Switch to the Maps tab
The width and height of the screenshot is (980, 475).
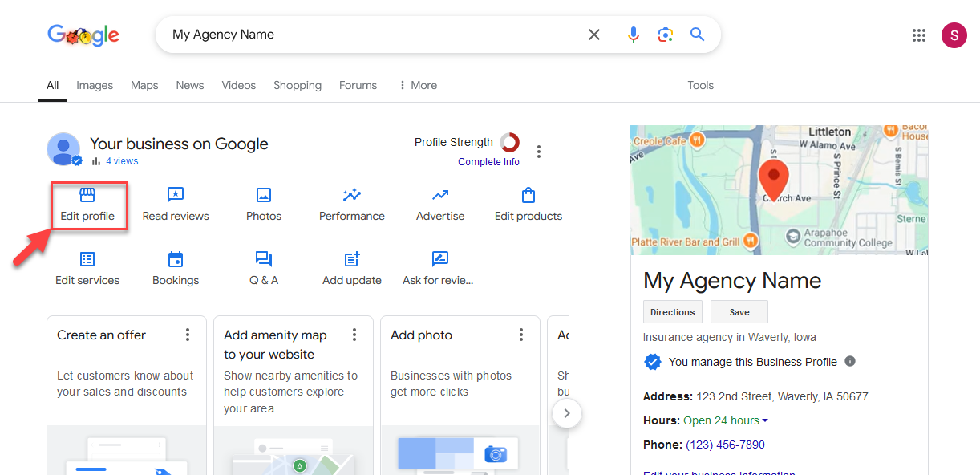click(144, 85)
